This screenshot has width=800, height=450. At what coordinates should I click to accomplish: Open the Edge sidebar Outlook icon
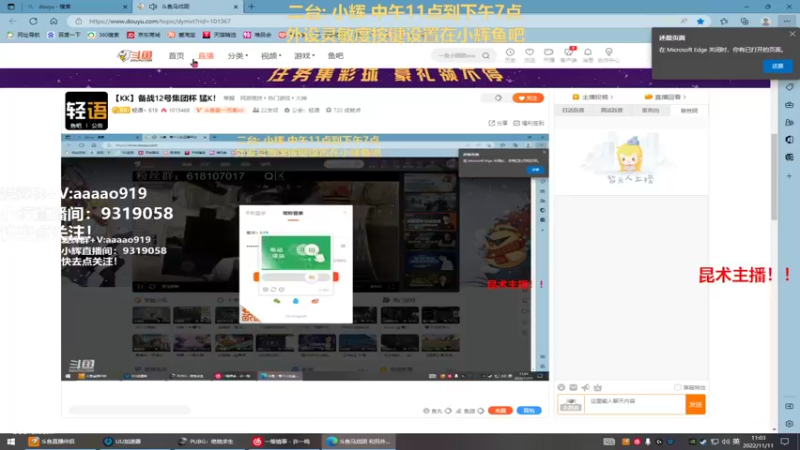click(789, 157)
